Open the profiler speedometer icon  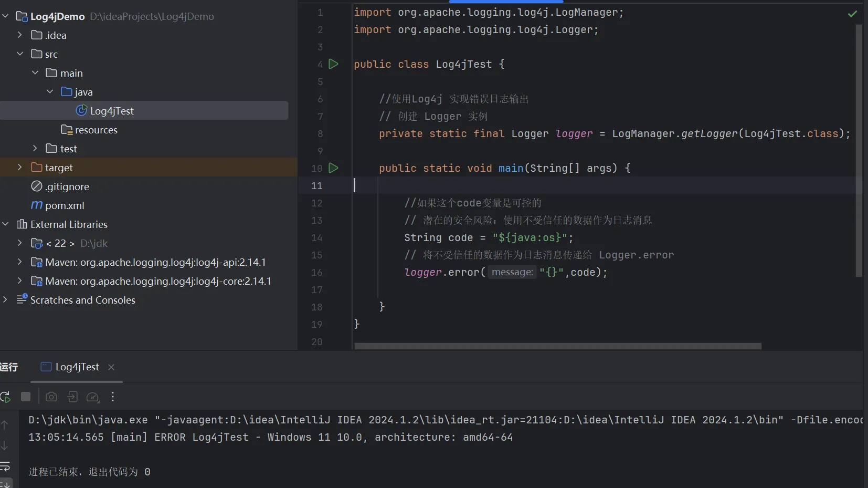[x=93, y=397]
